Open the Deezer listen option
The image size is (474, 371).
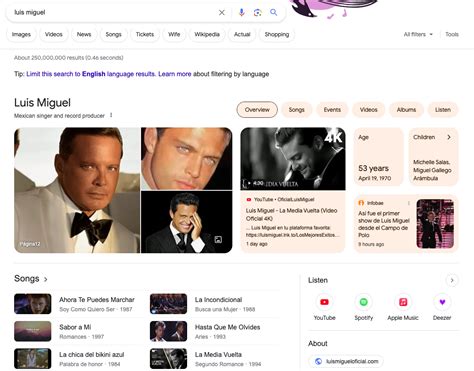(442, 307)
